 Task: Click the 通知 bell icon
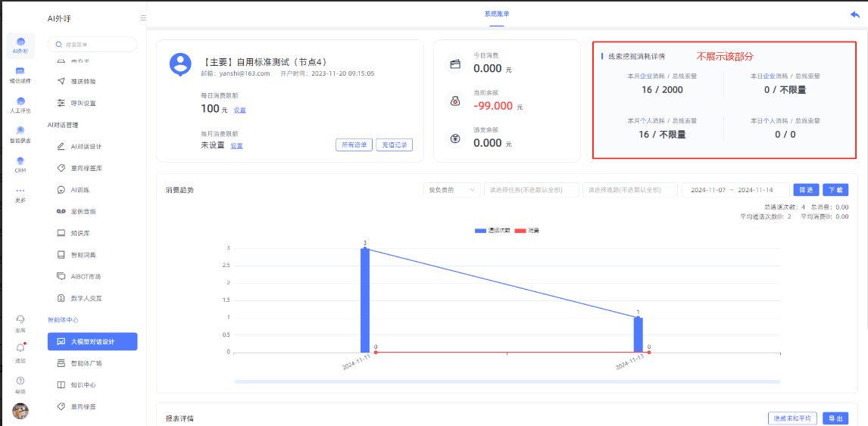pos(20,348)
